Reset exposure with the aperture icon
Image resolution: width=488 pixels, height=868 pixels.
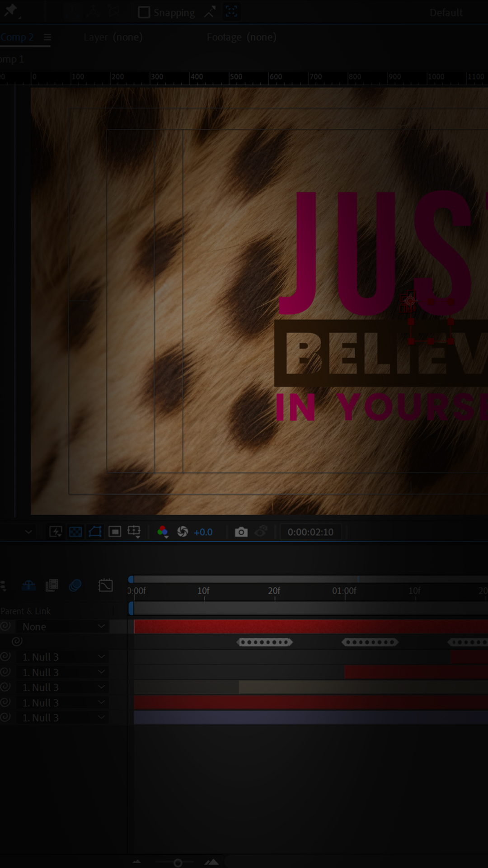[183, 532]
